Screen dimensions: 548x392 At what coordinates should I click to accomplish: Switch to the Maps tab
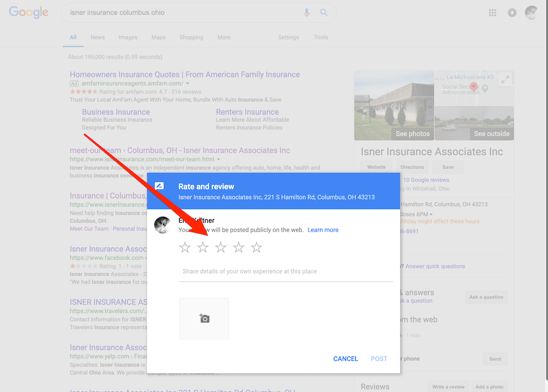coord(158,37)
